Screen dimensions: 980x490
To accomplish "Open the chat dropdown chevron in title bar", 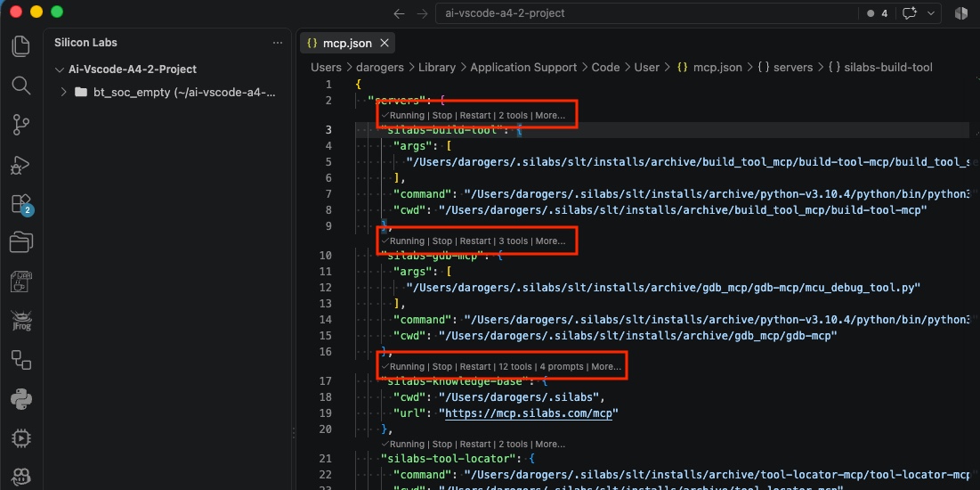I will tap(931, 13).
